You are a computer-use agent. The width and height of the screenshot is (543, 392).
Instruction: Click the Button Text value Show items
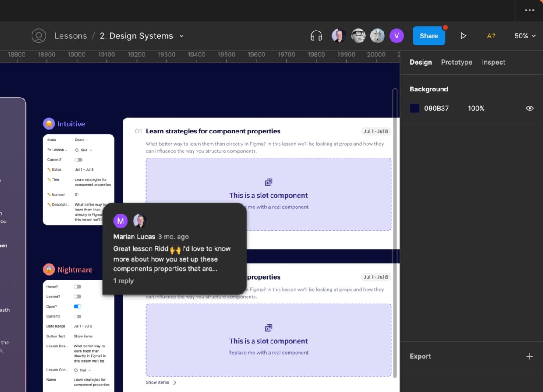point(83,336)
